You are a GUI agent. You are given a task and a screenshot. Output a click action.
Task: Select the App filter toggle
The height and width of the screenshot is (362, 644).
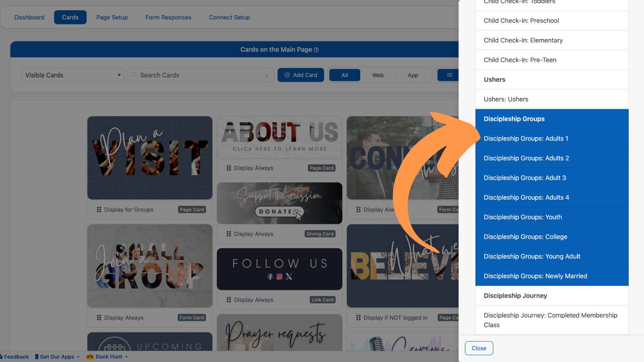coord(413,75)
